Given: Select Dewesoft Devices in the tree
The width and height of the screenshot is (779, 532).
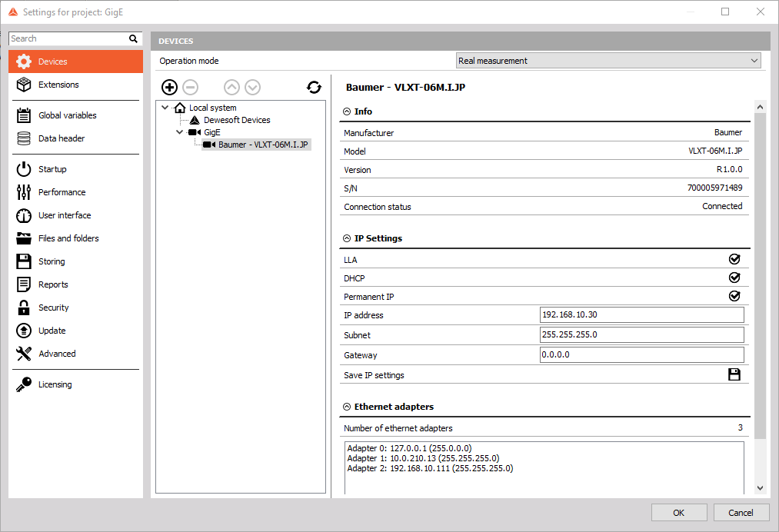Looking at the screenshot, I should [237, 120].
